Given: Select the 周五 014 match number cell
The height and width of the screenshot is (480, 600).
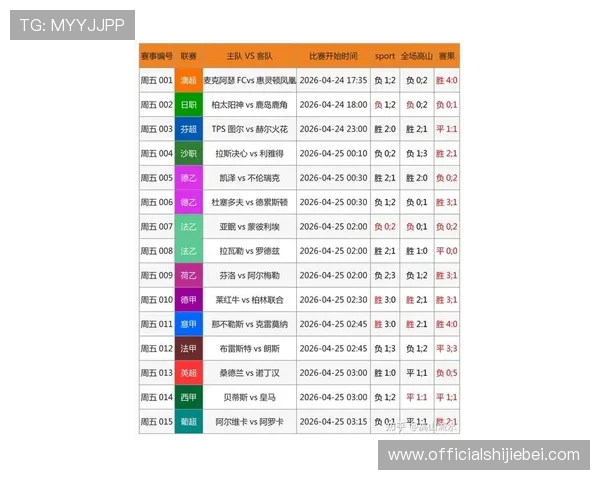Looking at the screenshot, I should (157, 397).
